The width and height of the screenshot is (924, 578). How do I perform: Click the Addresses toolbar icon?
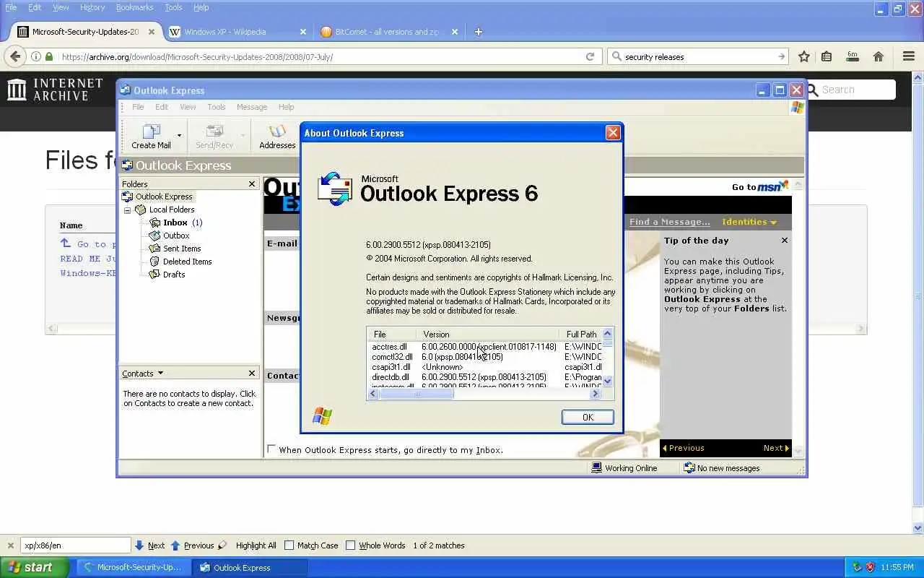[x=277, y=136]
